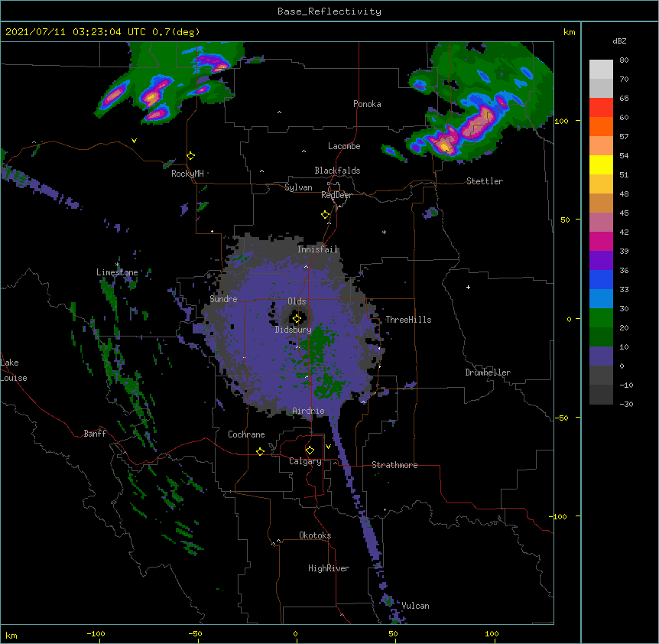Click the Sundre city label
Viewport: 659px width, 644px height.
pos(223,299)
